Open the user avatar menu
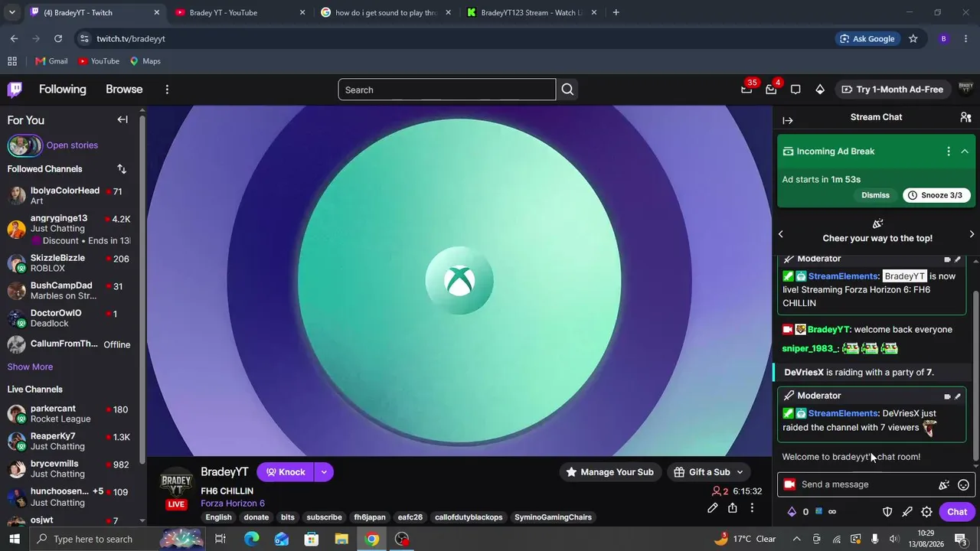Image resolution: width=980 pixels, height=551 pixels. coord(965,90)
